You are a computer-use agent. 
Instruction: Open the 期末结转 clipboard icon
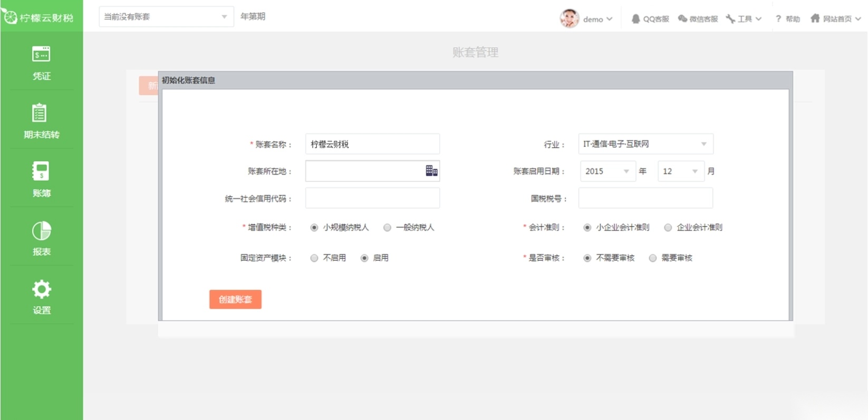40,112
